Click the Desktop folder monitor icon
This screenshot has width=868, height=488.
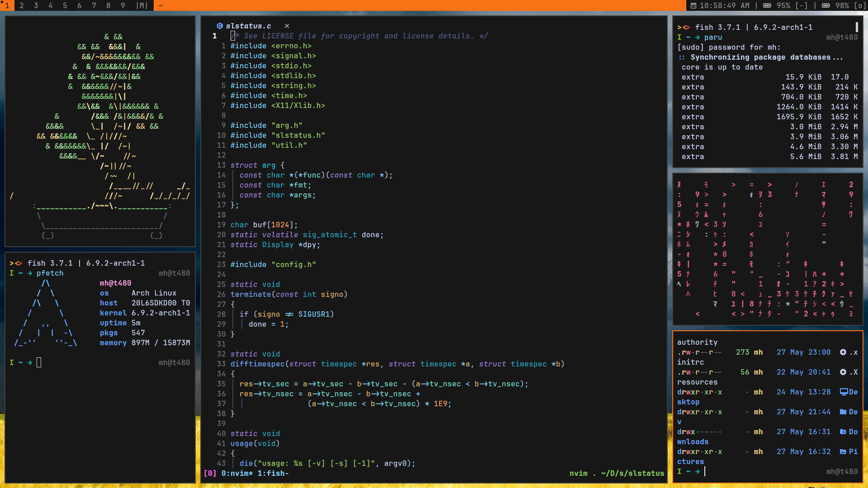coord(844,392)
